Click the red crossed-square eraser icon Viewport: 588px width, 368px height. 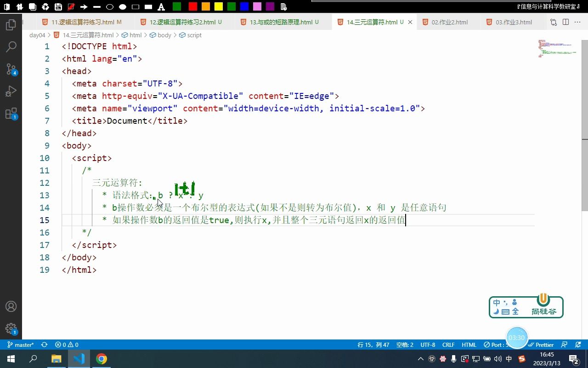(71, 7)
